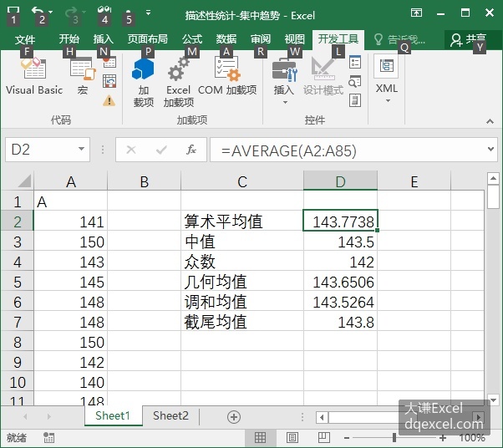The image size is (503, 448).
Task: Switch to Page Layout view icon
Action: pos(292,437)
